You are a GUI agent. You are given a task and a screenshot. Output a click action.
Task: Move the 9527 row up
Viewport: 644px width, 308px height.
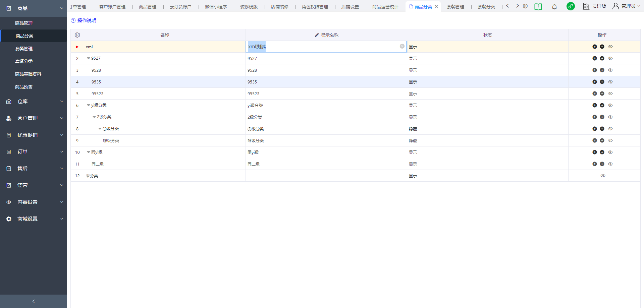pyautogui.click(x=594, y=58)
